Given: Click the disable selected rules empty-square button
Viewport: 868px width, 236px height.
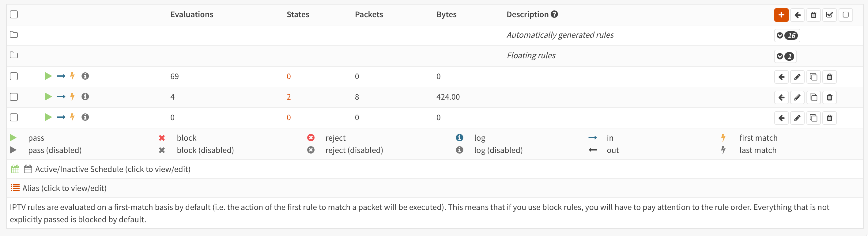Looking at the screenshot, I should pos(845,15).
